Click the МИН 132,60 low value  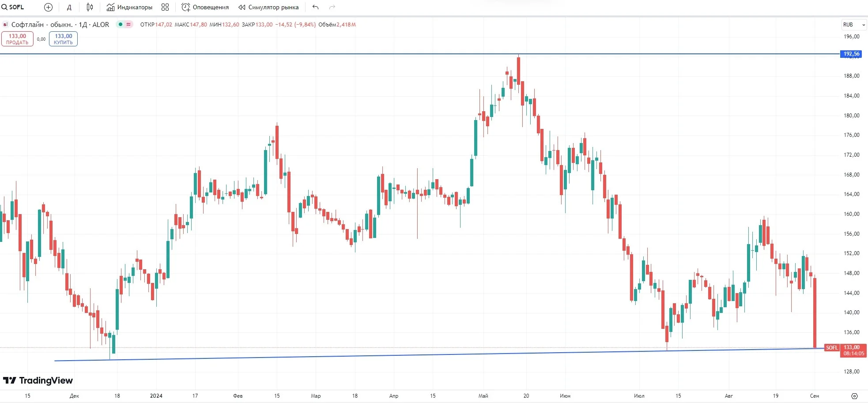(224, 25)
